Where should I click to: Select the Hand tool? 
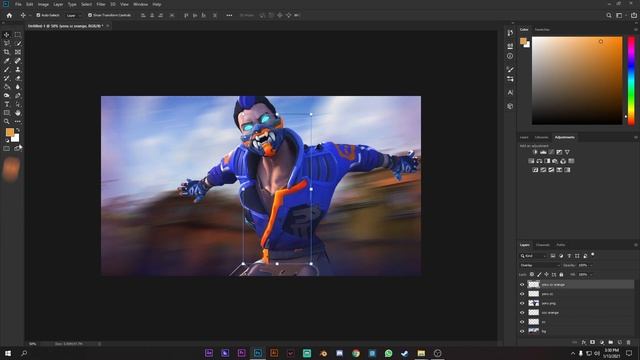18,113
